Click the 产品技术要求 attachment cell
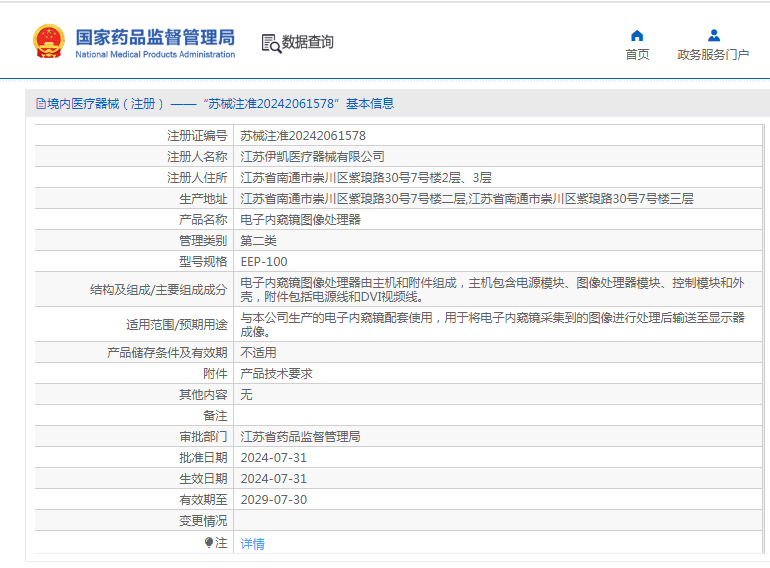 276,373
